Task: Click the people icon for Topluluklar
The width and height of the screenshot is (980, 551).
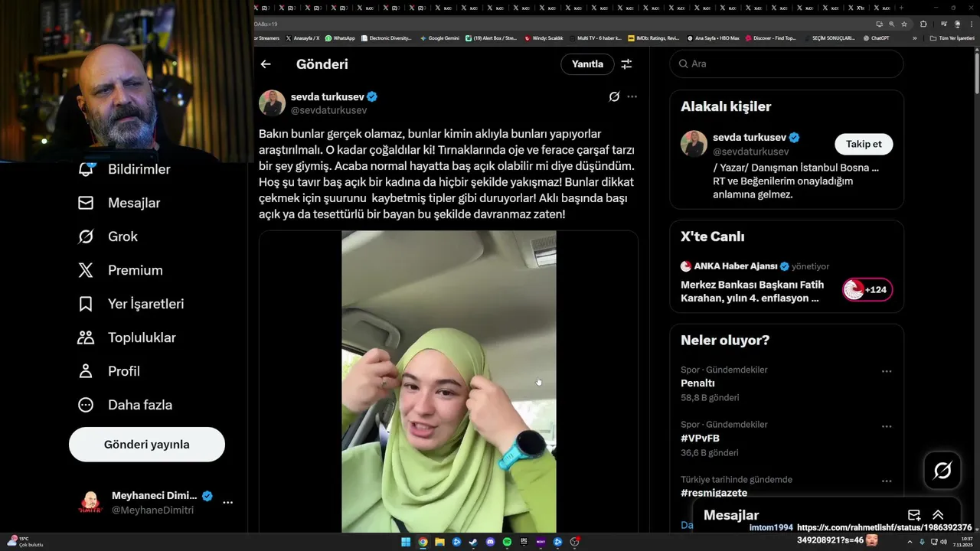Action: click(x=86, y=337)
